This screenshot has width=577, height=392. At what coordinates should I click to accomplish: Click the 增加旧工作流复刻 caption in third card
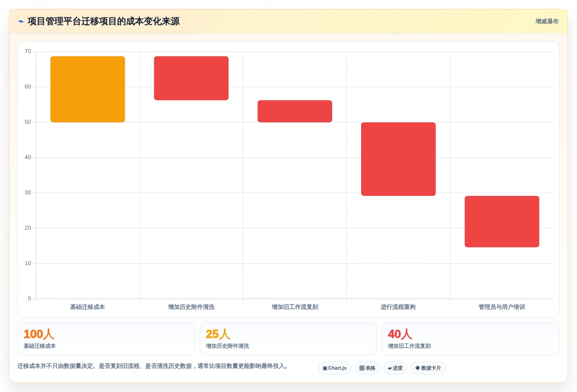coord(409,346)
